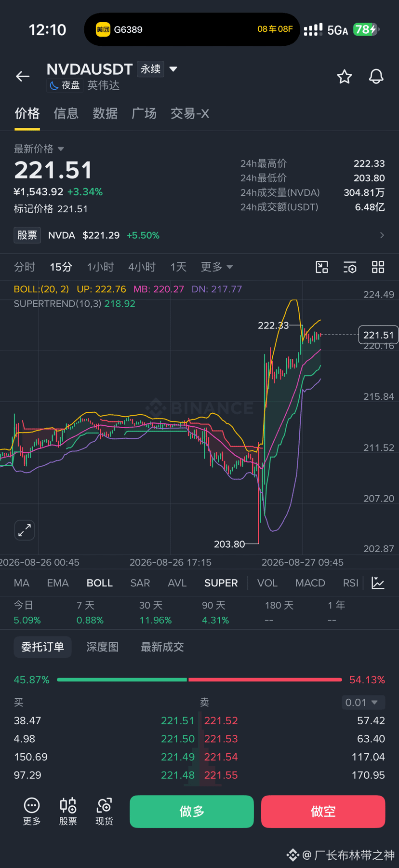The image size is (399, 868).
Task: Tap the 夜盘 moon badge
Action: click(x=65, y=85)
